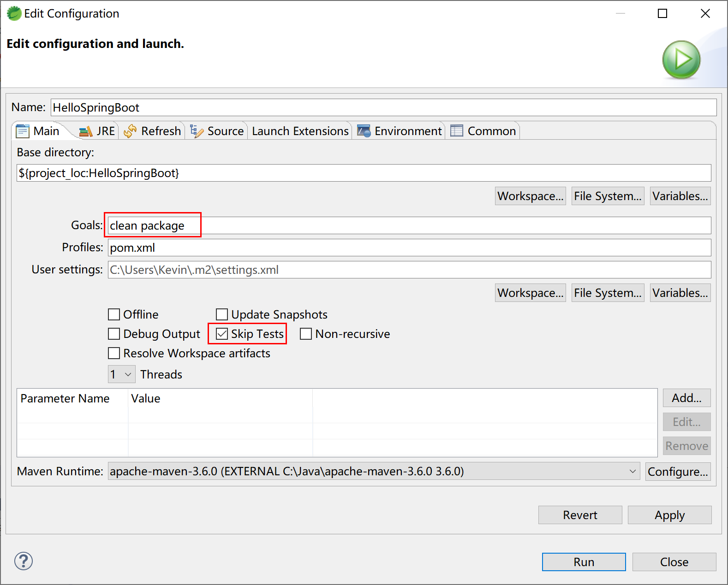The image size is (728, 585).
Task: Click the Source tab icon
Action: (x=197, y=131)
